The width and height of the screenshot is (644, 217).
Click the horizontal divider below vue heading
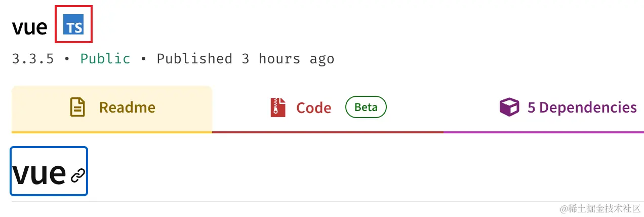(x=328, y=201)
